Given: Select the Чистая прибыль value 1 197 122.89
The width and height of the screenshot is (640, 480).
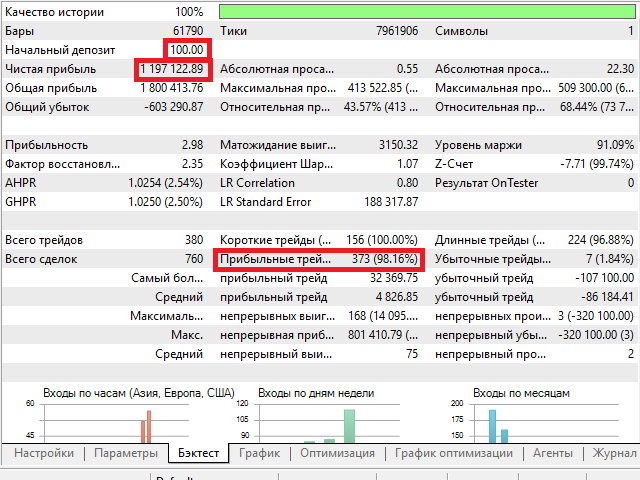Looking at the screenshot, I should click(172, 69).
